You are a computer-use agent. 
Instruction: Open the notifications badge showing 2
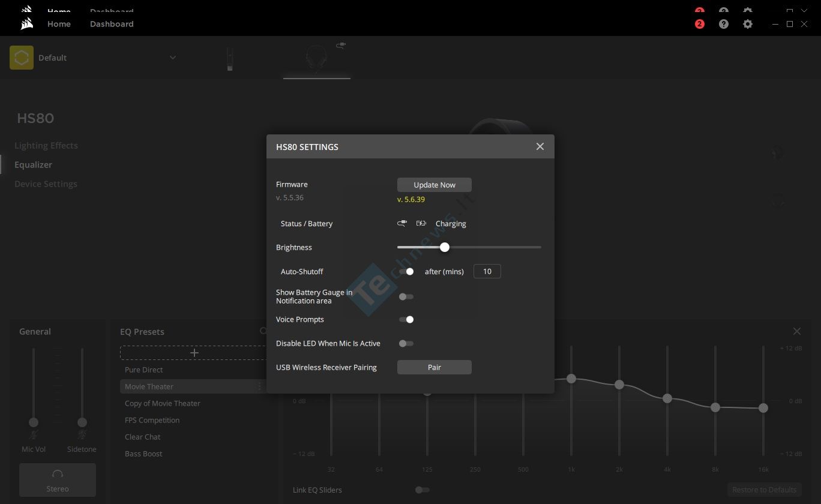click(x=700, y=24)
